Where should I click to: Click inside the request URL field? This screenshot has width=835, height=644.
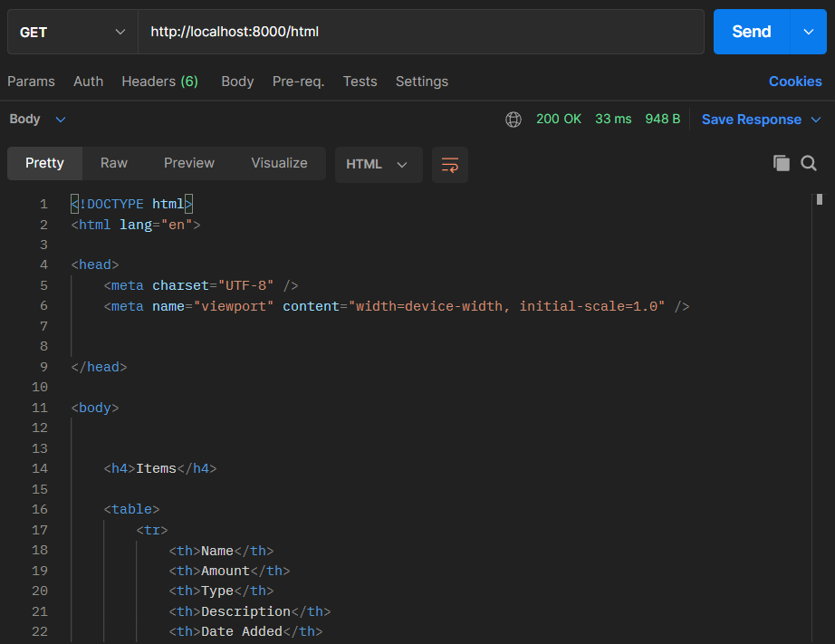362,32
